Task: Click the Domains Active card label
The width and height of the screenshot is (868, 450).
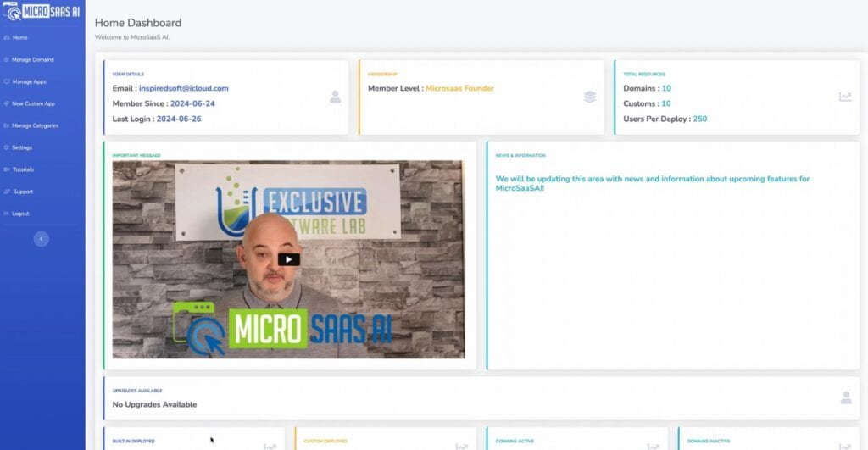Action: click(515, 442)
